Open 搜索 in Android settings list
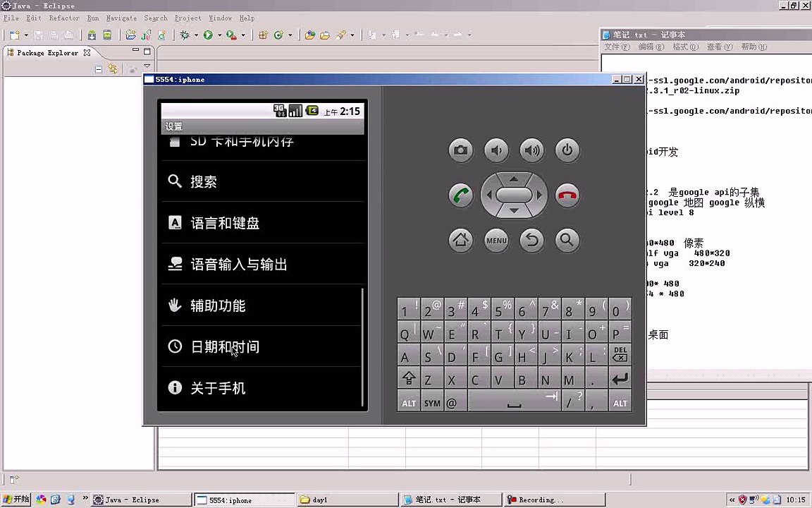Screen dimensions: 812x508 (x=262, y=181)
